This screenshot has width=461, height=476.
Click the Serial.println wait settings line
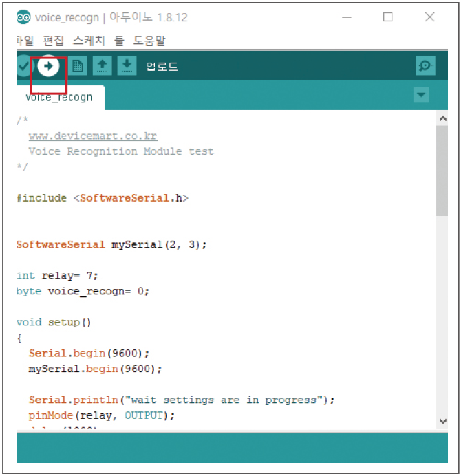click(182, 400)
